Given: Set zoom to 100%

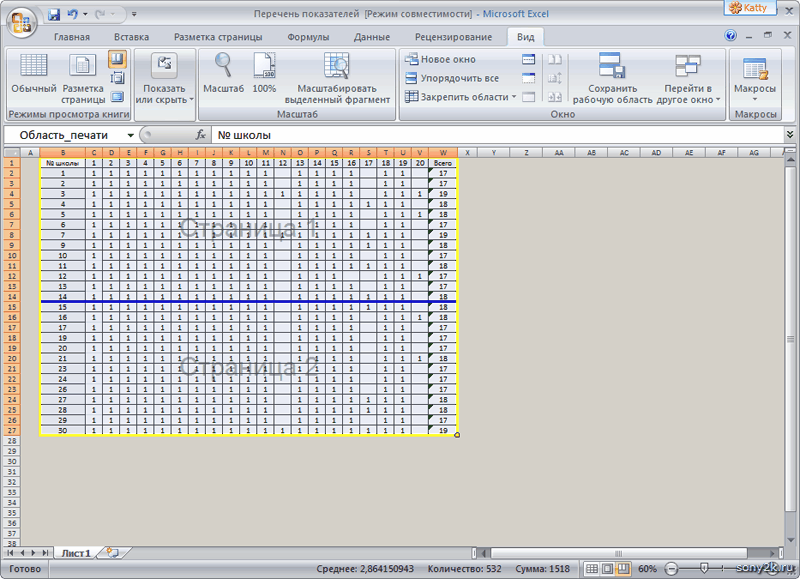Looking at the screenshot, I should click(x=264, y=74).
